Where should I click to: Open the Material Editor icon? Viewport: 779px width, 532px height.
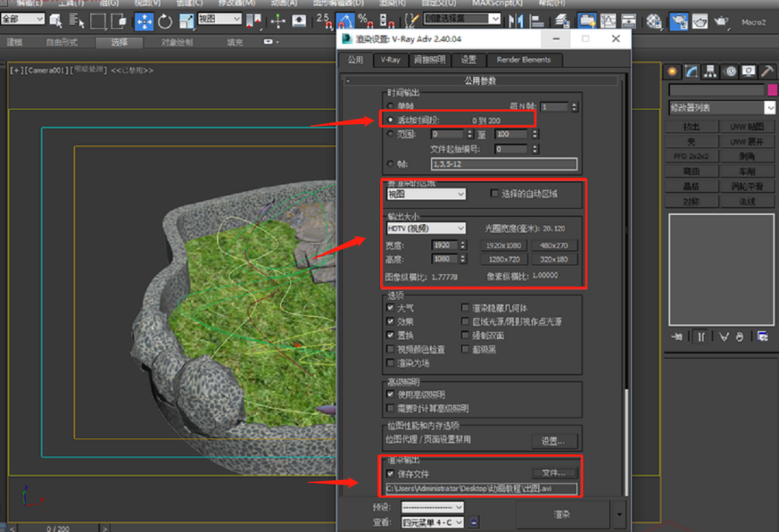click(x=653, y=22)
